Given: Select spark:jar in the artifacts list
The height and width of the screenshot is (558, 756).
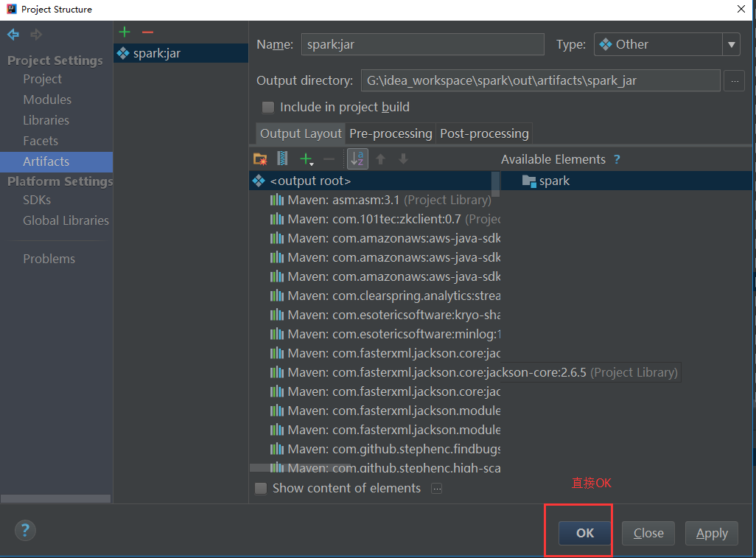Looking at the screenshot, I should pyautogui.click(x=181, y=53).
